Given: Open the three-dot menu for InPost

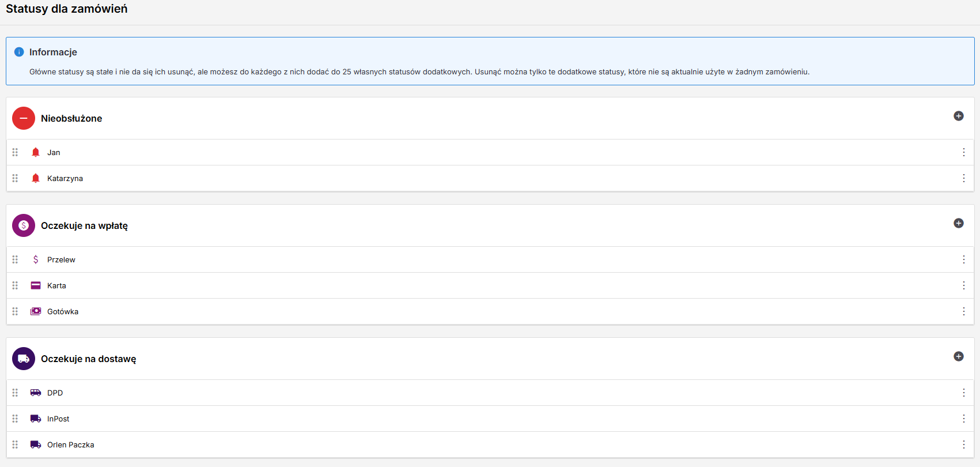Looking at the screenshot, I should [963, 419].
